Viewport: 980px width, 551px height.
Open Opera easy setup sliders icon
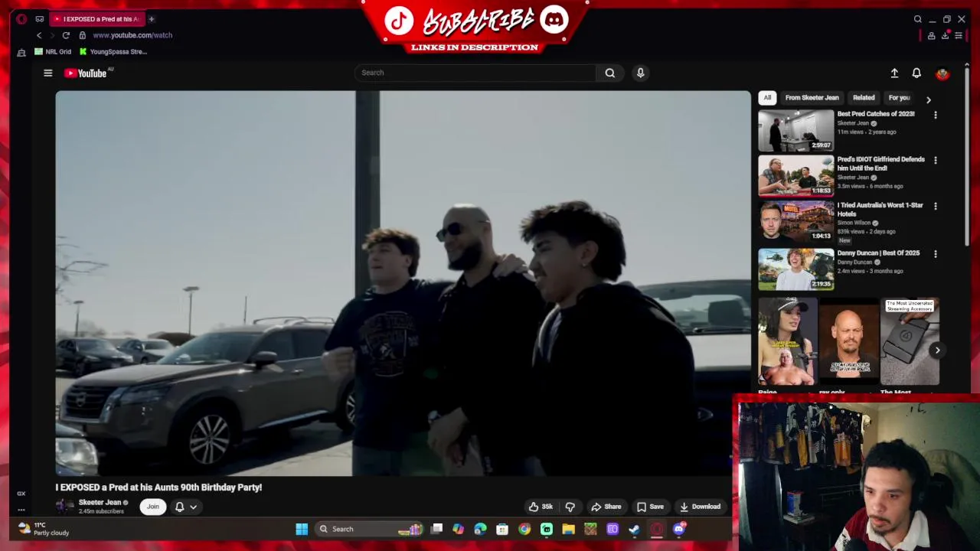[x=959, y=35]
